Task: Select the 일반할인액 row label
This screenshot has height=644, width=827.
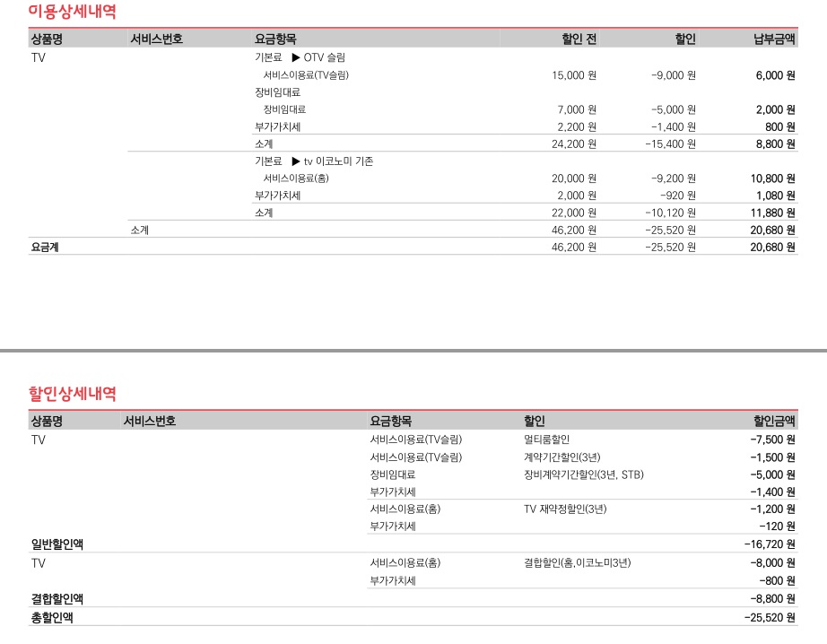Action: pyautogui.click(x=57, y=544)
